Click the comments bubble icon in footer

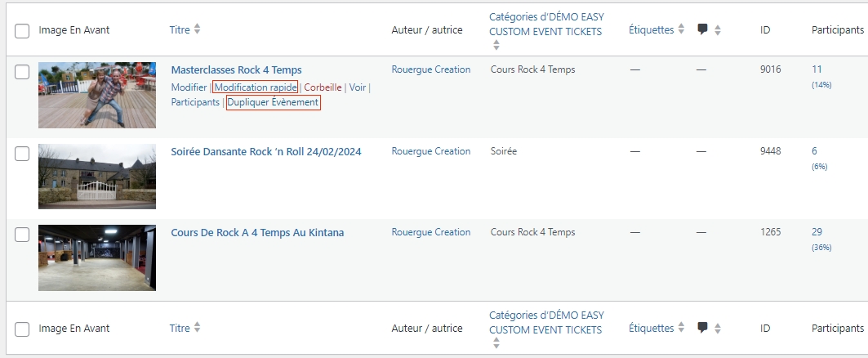[702, 328]
